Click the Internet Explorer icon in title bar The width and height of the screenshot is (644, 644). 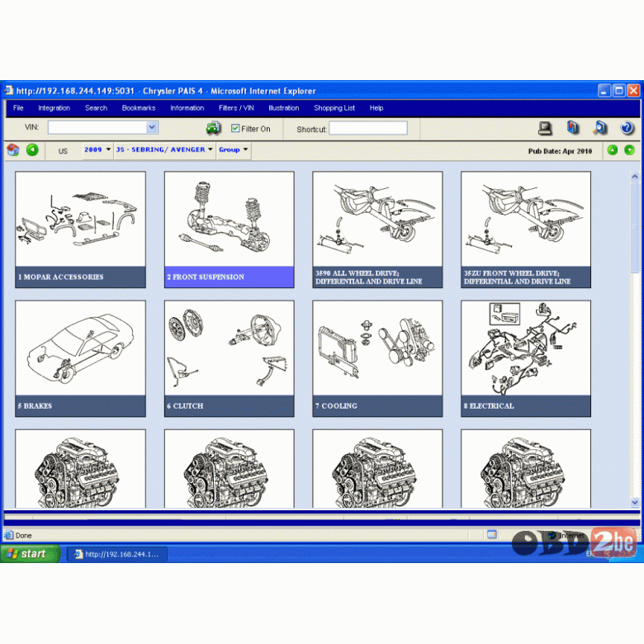(x=8, y=90)
